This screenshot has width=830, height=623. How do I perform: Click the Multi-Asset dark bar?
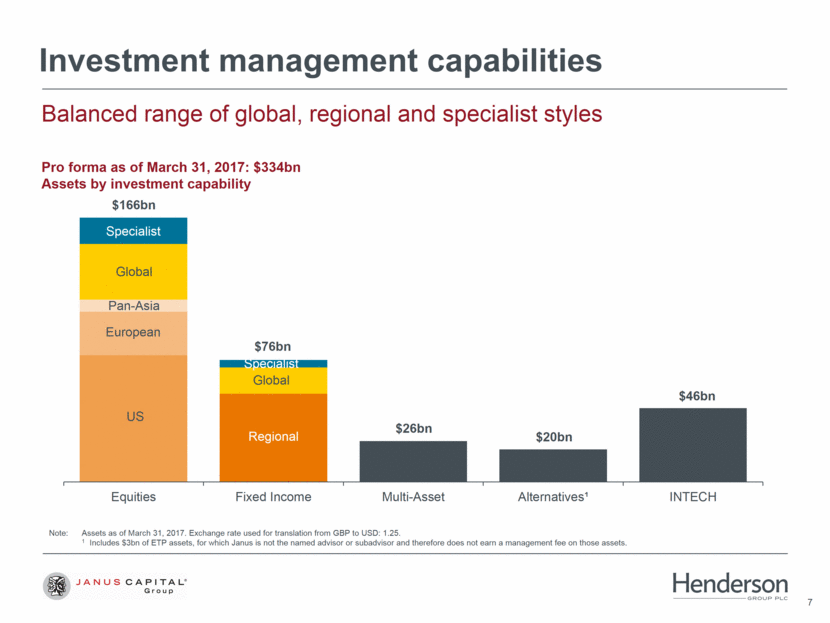coord(413,461)
